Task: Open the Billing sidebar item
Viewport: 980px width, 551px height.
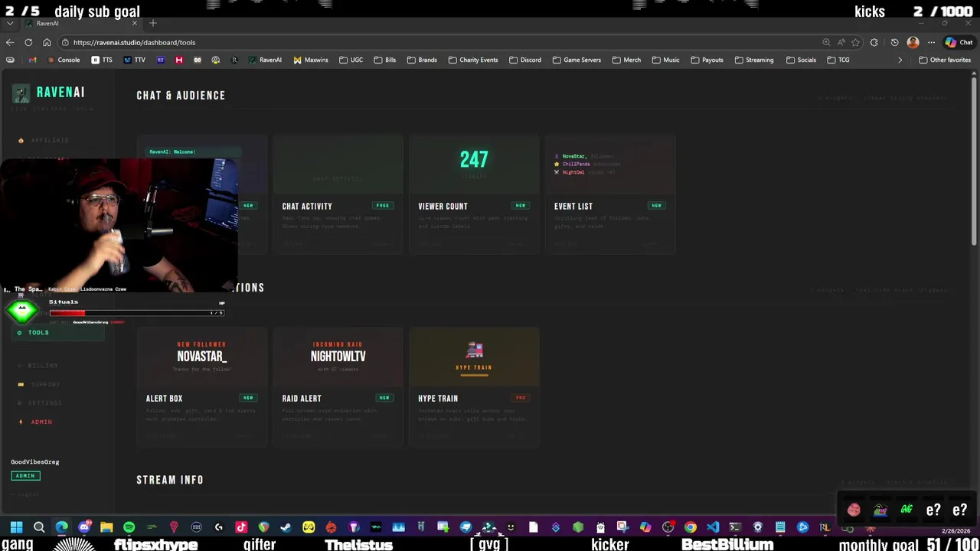Action: coord(38,365)
